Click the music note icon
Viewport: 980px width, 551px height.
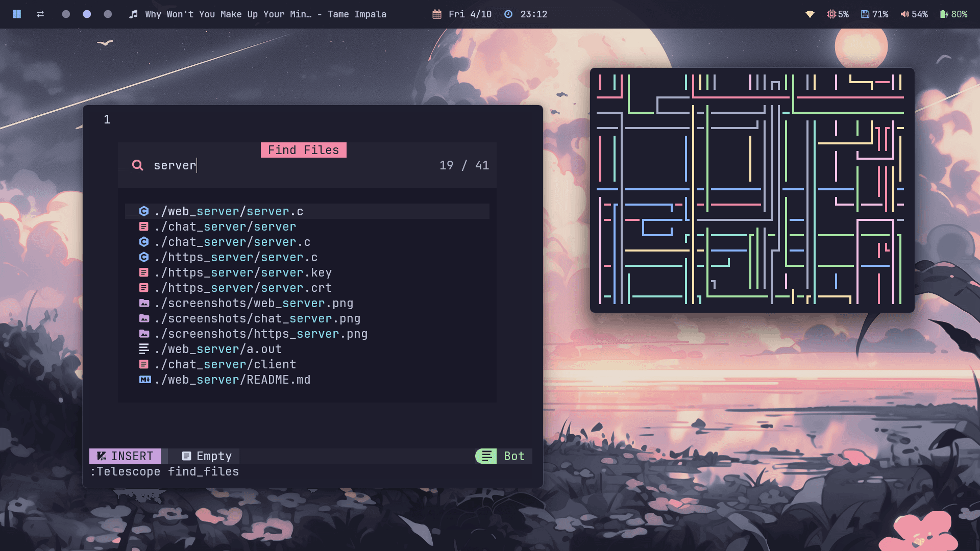[133, 14]
